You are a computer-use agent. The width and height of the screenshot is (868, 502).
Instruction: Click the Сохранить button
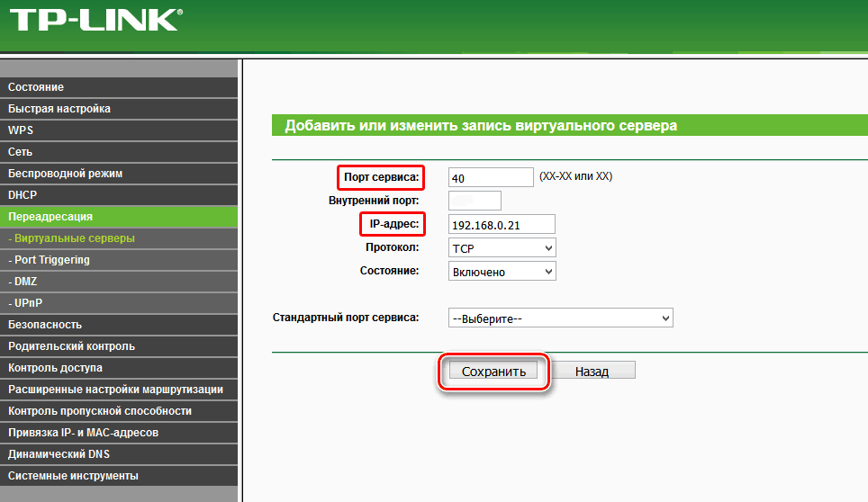tap(493, 371)
